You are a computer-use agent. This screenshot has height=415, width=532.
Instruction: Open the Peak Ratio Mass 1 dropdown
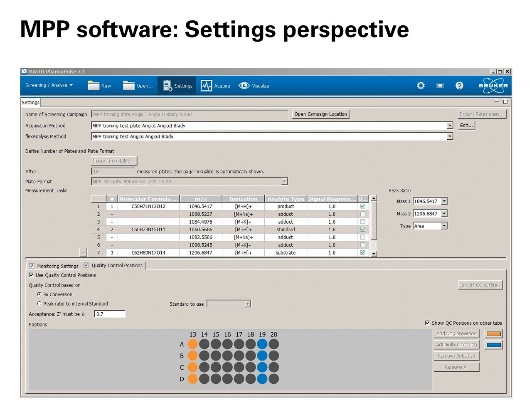point(444,201)
